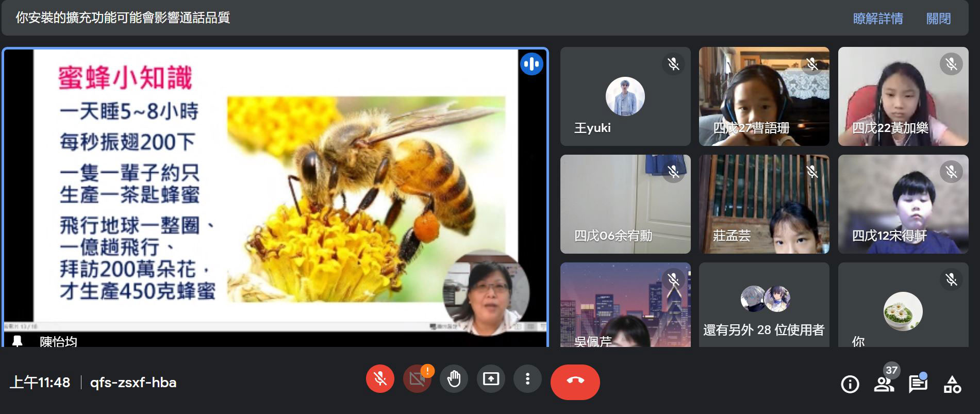The image size is (980, 414).
Task: Select the 四戊12宋得軒 video tile
Action: point(903,204)
